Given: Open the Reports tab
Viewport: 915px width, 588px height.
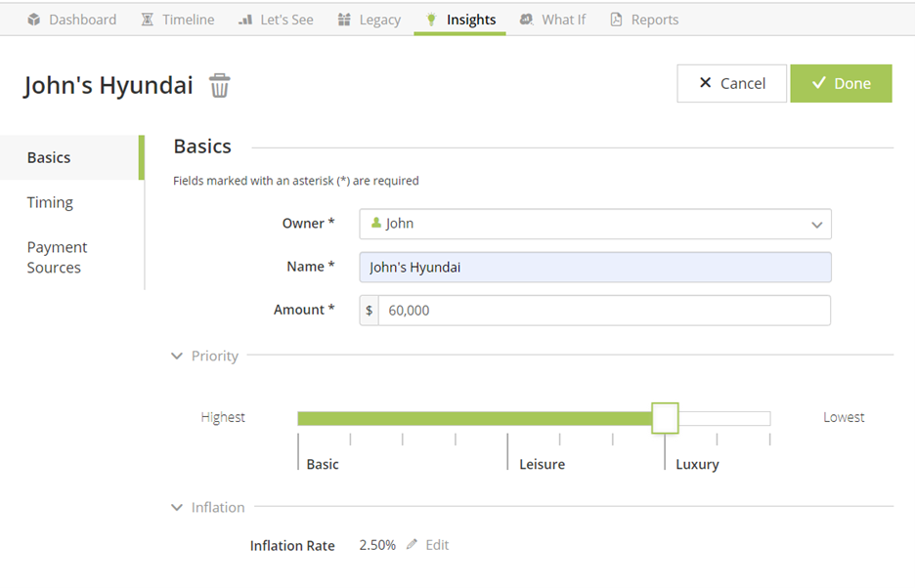Looking at the screenshot, I should point(643,20).
